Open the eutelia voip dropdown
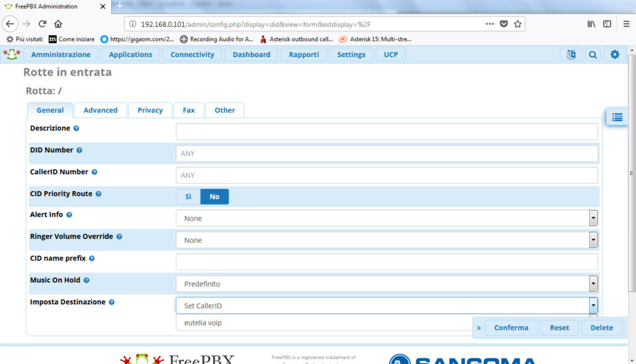 (x=324, y=323)
